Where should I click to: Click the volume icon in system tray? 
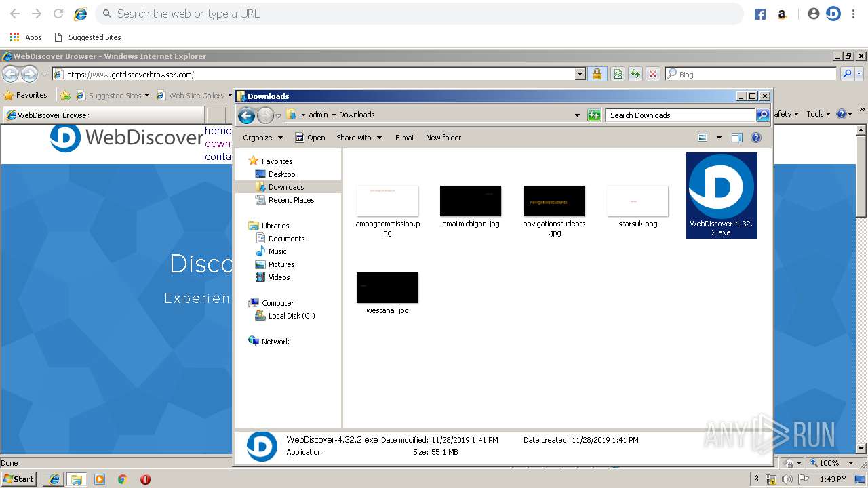click(787, 479)
